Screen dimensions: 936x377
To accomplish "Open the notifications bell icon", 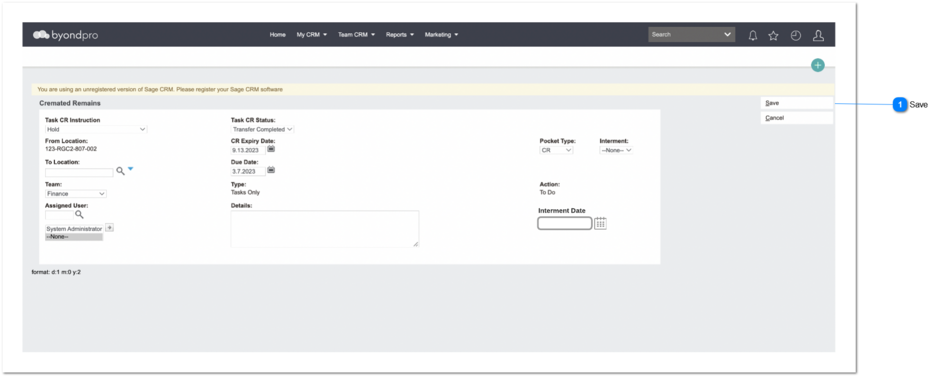I will point(753,35).
